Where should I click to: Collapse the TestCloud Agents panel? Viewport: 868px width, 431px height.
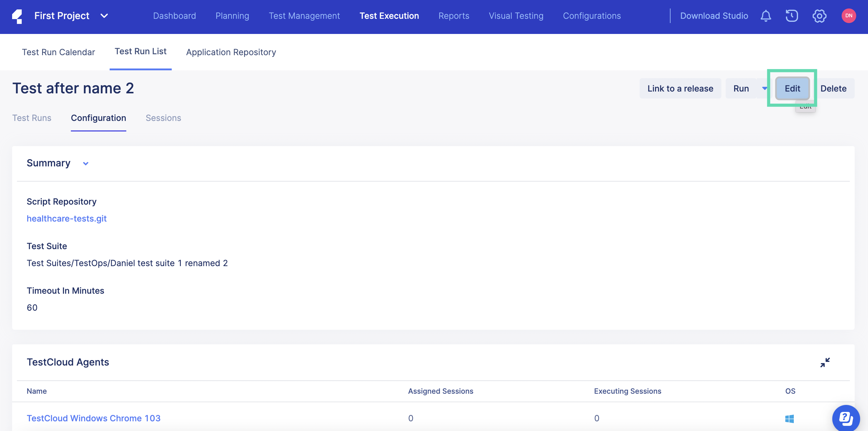[825, 362]
